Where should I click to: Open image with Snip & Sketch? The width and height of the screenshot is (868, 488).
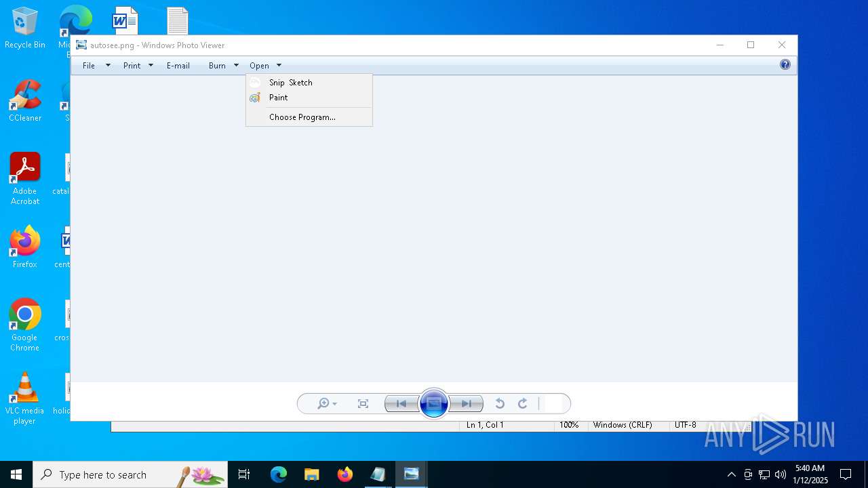pyautogui.click(x=309, y=83)
